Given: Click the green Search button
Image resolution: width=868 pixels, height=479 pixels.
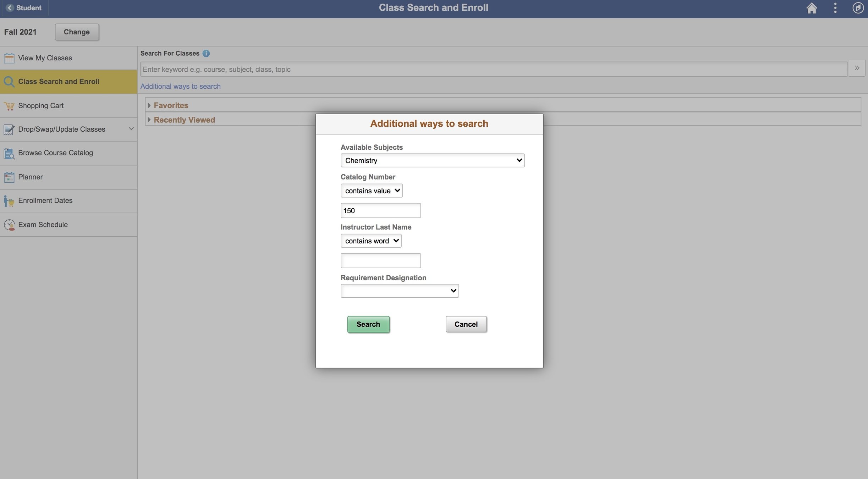Looking at the screenshot, I should point(368,324).
